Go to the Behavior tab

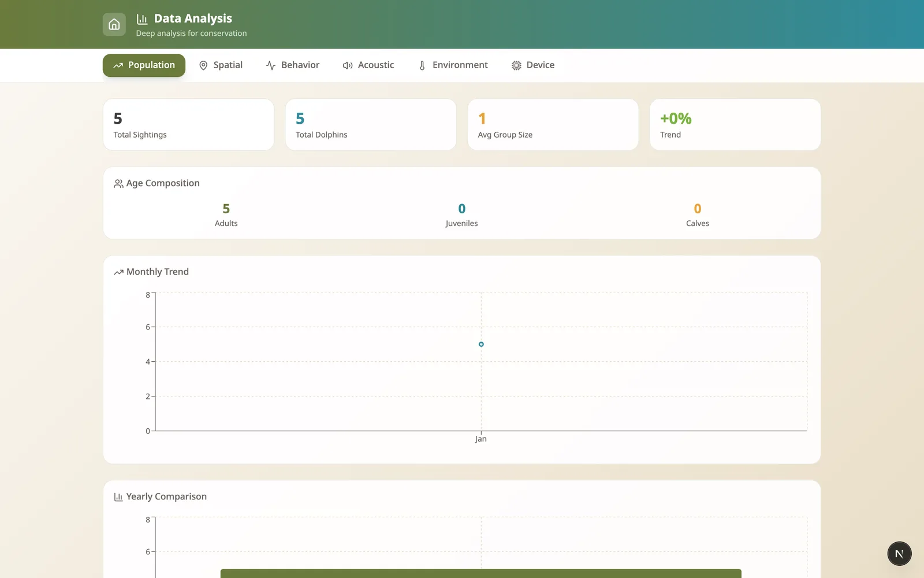click(292, 65)
